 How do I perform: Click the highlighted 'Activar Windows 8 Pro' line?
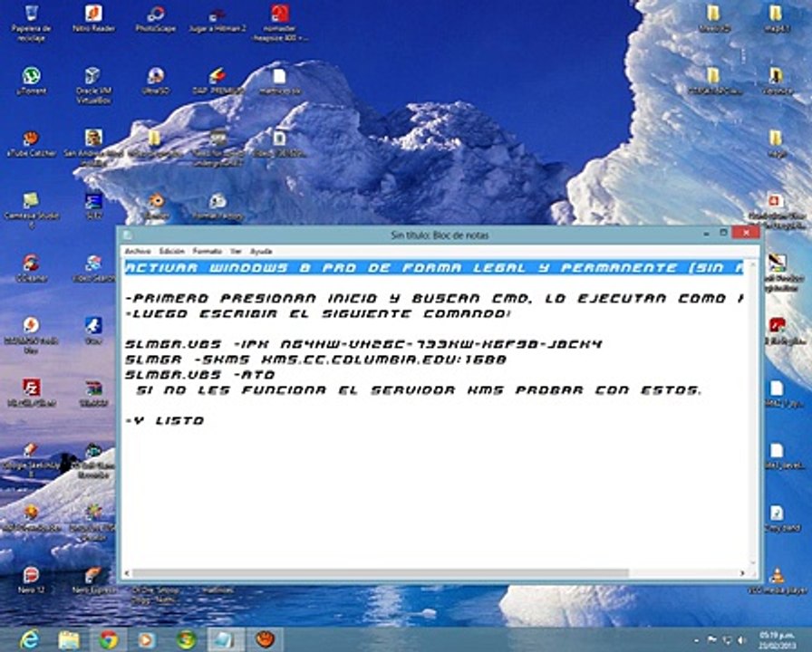(x=434, y=267)
